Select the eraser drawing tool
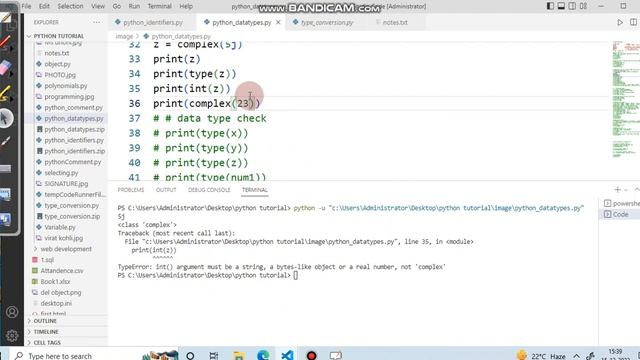 6,68
